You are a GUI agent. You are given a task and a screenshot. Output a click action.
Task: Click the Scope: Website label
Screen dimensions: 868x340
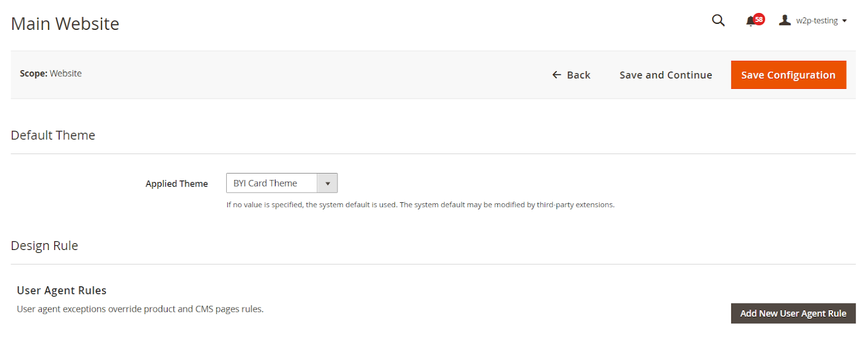[51, 73]
